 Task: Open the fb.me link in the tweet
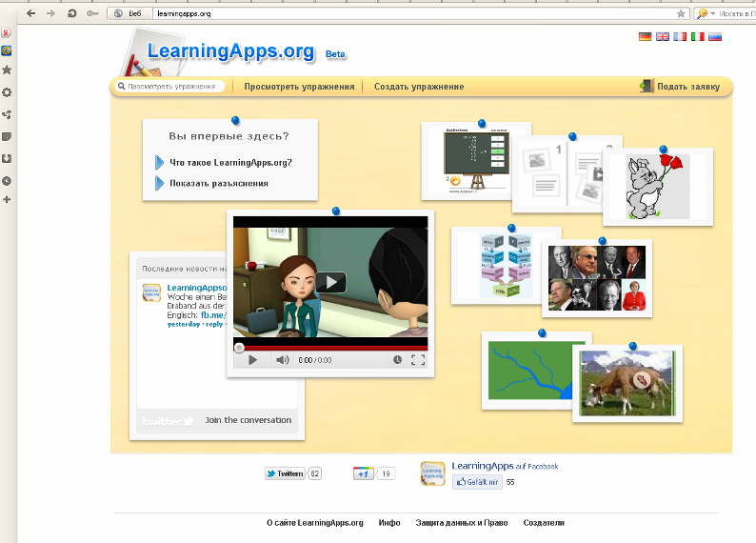[x=213, y=315]
